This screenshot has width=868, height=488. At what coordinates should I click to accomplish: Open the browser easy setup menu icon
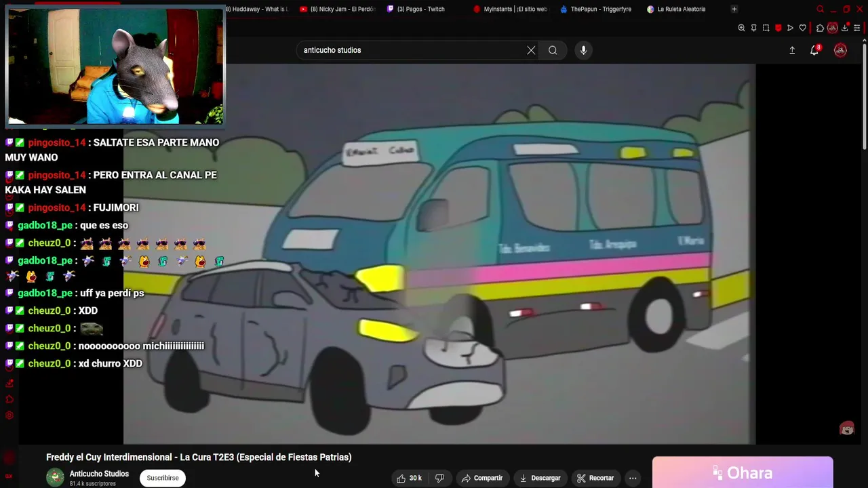click(857, 28)
